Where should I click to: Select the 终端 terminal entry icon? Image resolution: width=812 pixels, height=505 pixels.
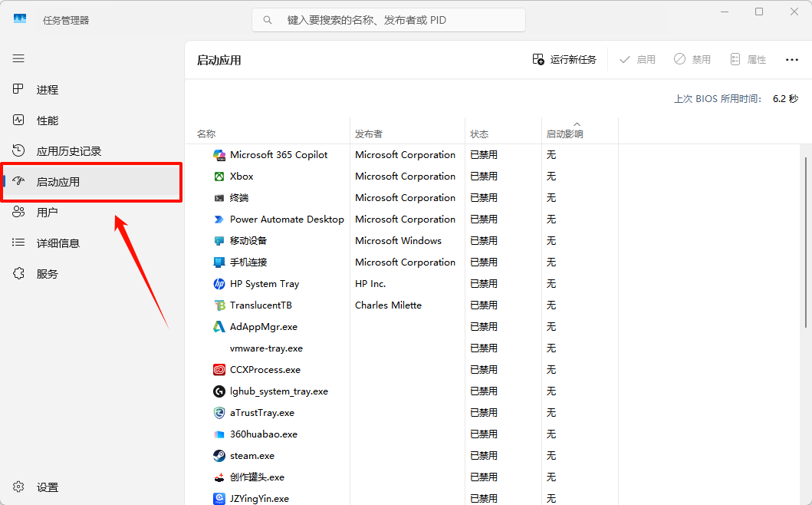coord(219,198)
